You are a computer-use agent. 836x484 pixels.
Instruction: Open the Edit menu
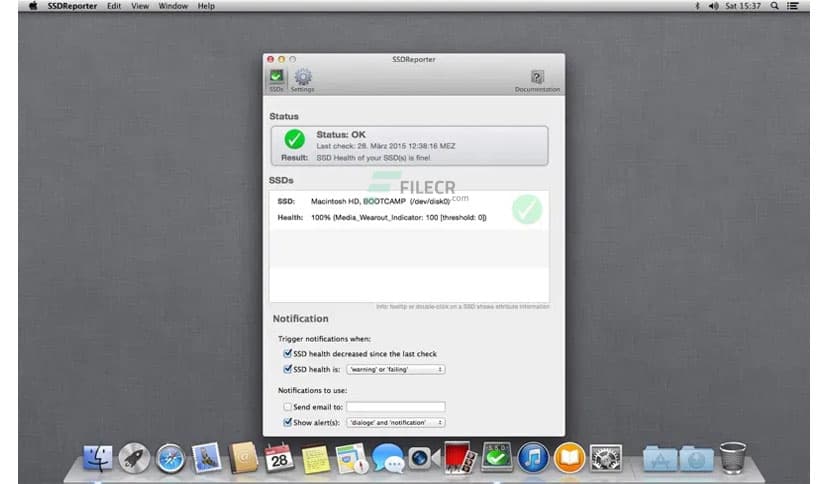pyautogui.click(x=114, y=6)
